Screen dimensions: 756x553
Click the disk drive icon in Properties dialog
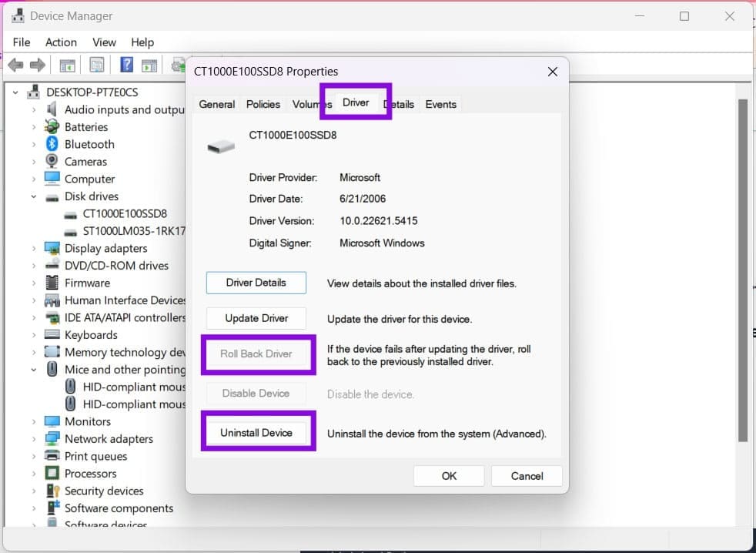pos(221,146)
